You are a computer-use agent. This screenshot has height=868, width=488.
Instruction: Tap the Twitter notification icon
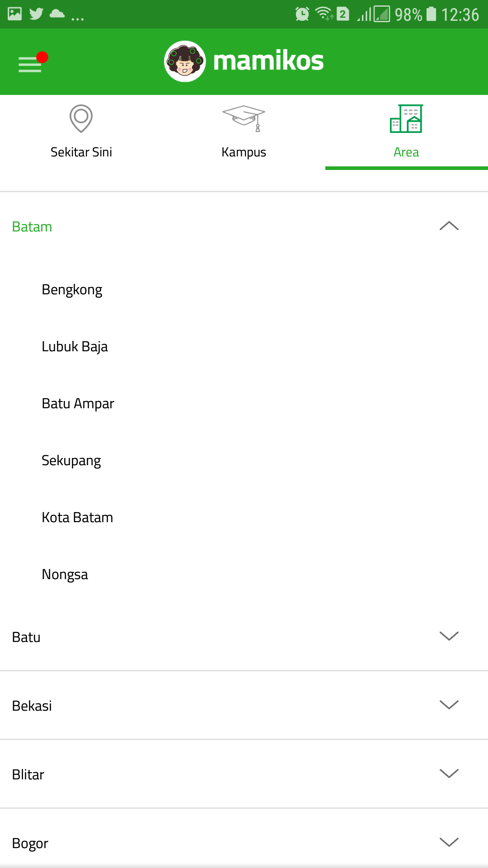click(36, 14)
